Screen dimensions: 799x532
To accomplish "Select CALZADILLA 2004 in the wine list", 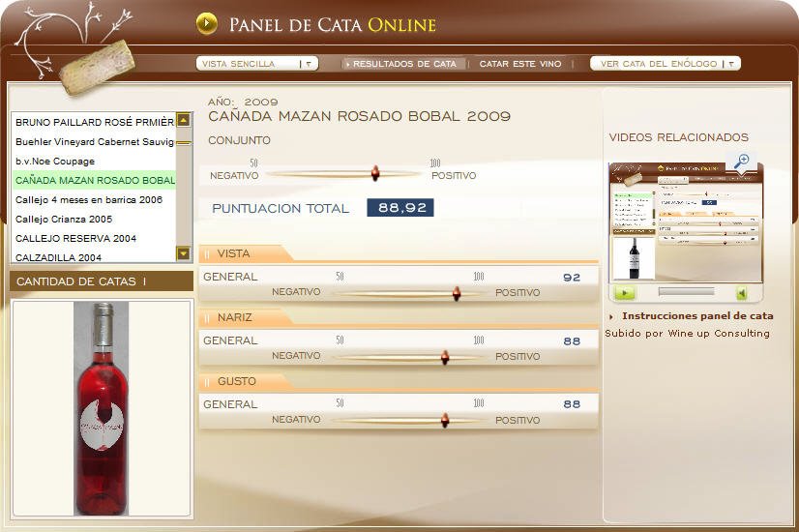I will point(94,256).
